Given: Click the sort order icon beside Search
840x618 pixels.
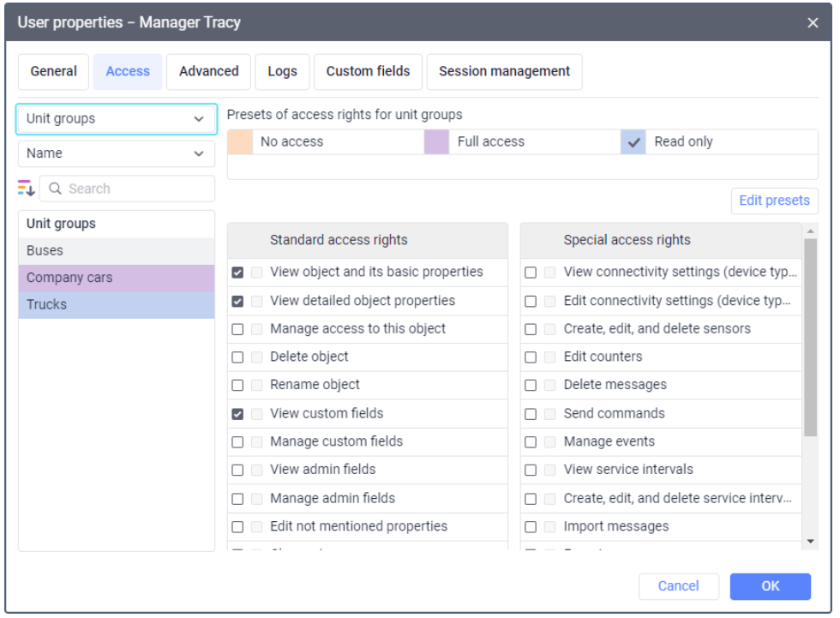Looking at the screenshot, I should (26, 189).
